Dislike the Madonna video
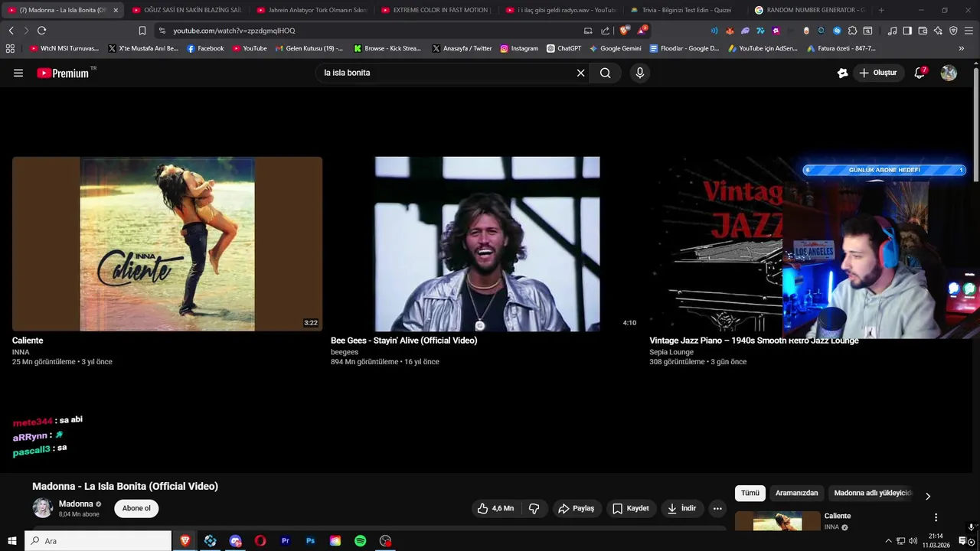The height and width of the screenshot is (551, 980). [534, 508]
